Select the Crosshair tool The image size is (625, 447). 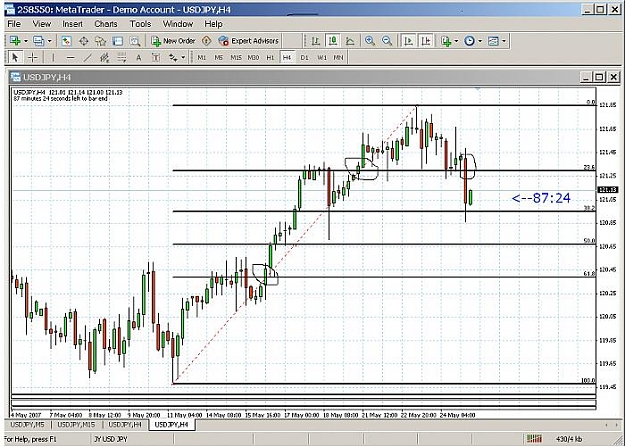(32, 57)
